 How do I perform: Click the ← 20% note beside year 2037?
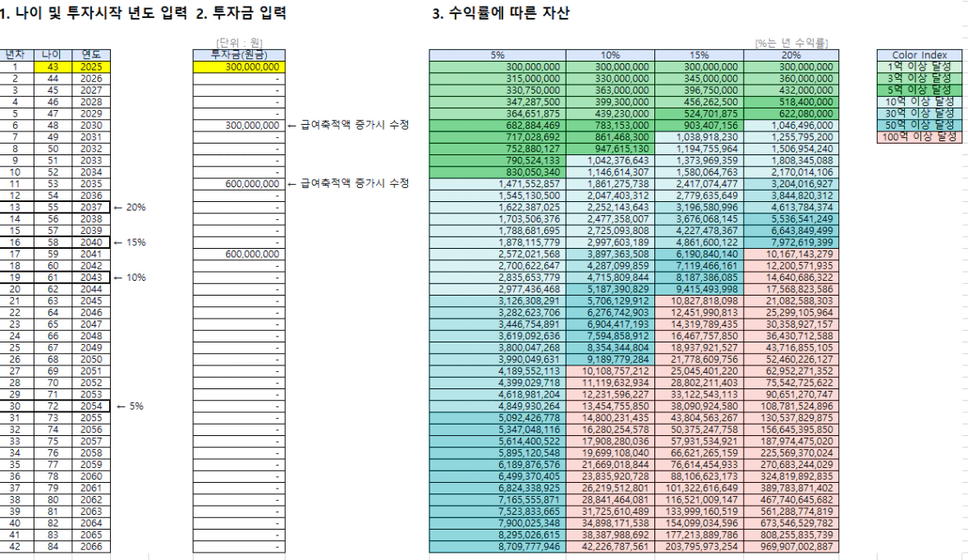click(130, 208)
